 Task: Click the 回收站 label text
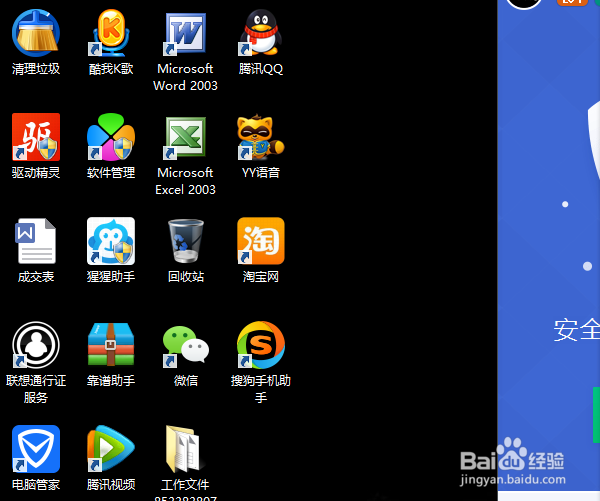tap(186, 277)
